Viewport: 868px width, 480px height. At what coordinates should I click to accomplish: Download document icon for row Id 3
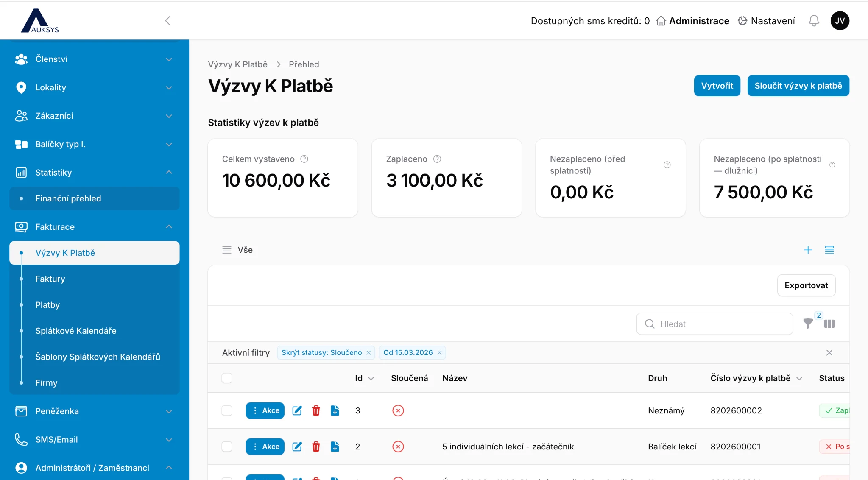[335, 410]
